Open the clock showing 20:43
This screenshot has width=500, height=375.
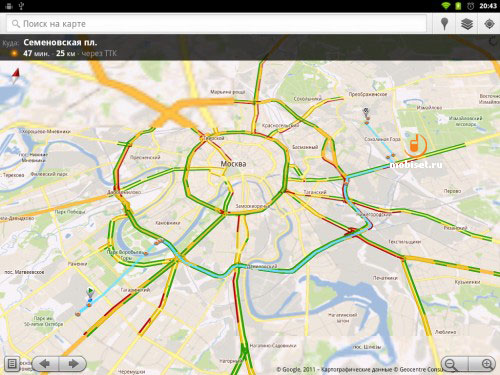click(x=488, y=6)
